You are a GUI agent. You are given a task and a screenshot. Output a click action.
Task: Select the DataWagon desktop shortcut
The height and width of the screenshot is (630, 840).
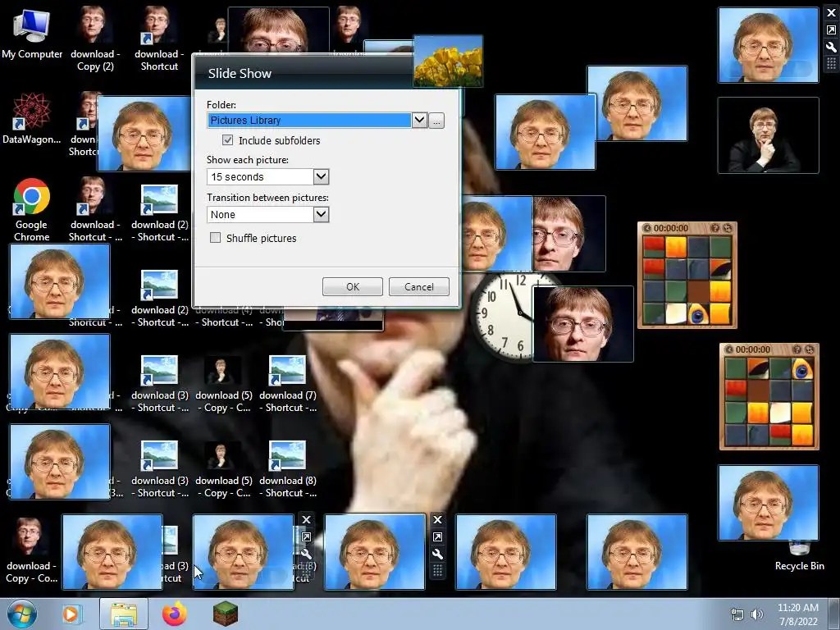(32, 118)
